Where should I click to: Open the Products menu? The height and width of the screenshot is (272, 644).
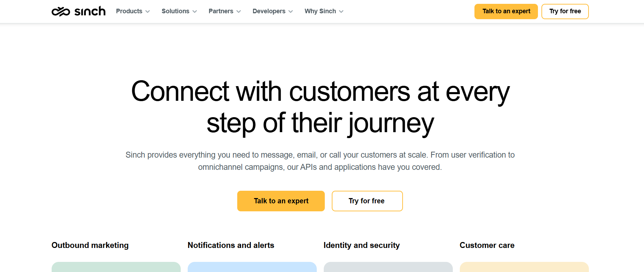click(x=133, y=11)
